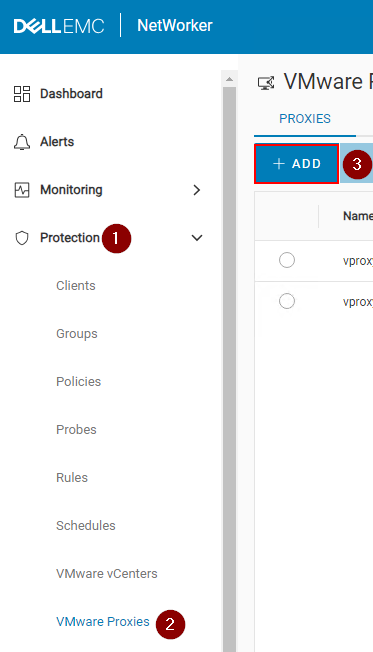Open Policies in the sidebar
Image resolution: width=373 pixels, height=652 pixels.
coord(79,382)
